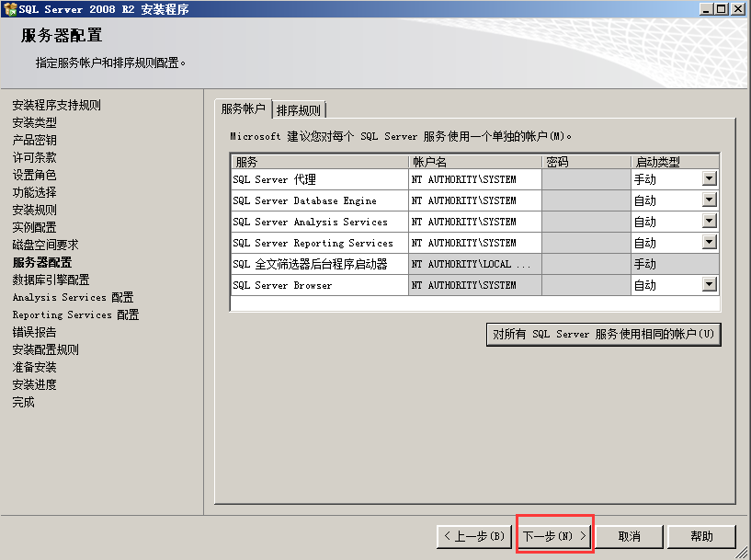Click the 启动类型 column header

[675, 162]
